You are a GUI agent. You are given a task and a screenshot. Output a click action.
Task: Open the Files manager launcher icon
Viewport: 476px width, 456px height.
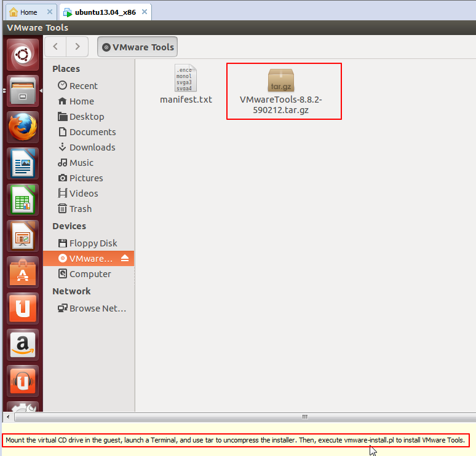point(23,91)
